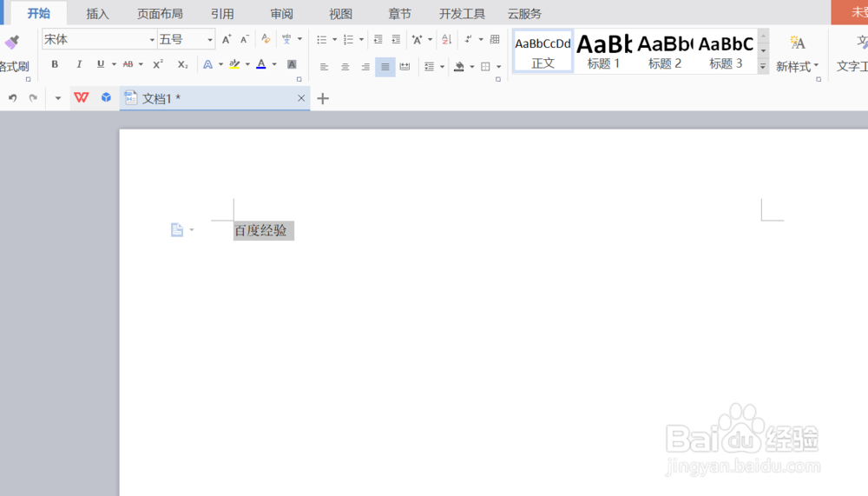Apply distributed alignment
The image size is (868, 496).
pos(405,67)
